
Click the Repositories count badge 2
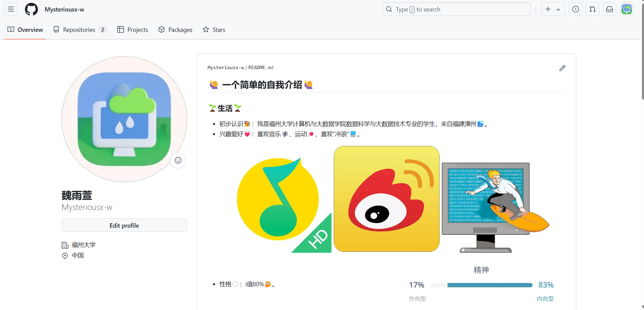(103, 30)
